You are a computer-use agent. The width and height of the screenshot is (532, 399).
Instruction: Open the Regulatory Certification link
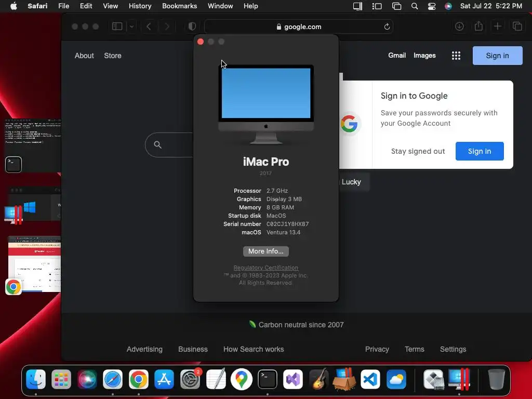click(265, 268)
